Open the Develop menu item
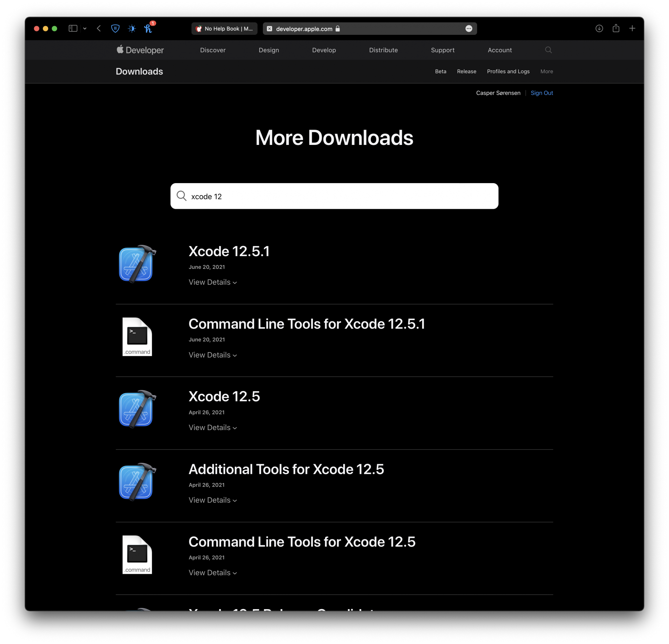This screenshot has height=644, width=669. pyautogui.click(x=324, y=50)
